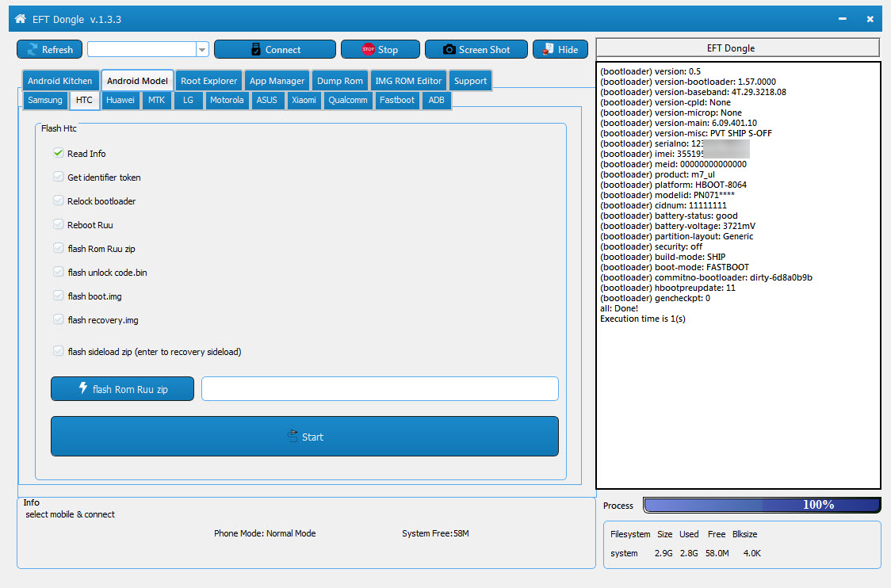Enable Get identifier token checkbox
Screen dimensions: 891x588
58,177
